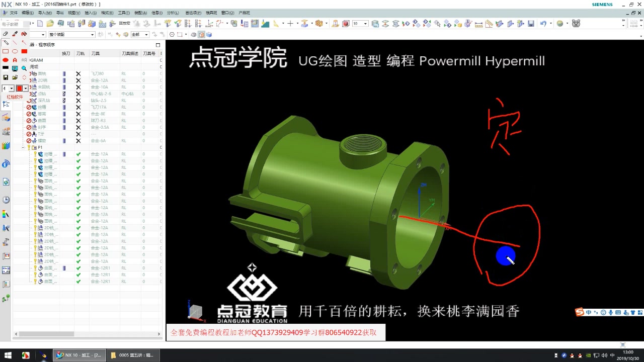The width and height of the screenshot is (644, 362).
Task: Select the filled red rectangle tool
Action: pos(24,51)
